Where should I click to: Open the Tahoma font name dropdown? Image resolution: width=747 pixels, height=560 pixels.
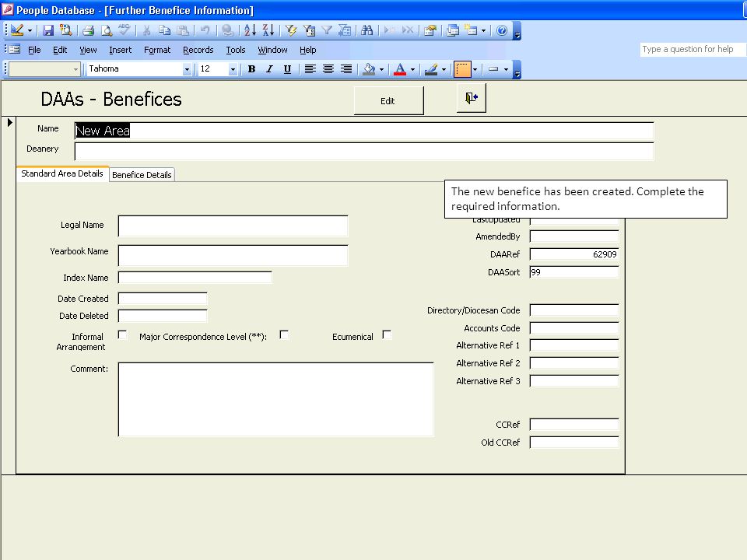[187, 69]
